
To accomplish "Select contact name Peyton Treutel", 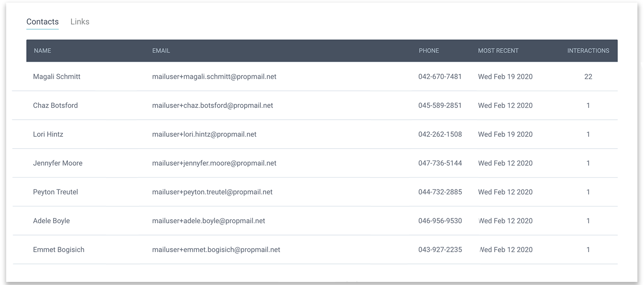I will [55, 192].
